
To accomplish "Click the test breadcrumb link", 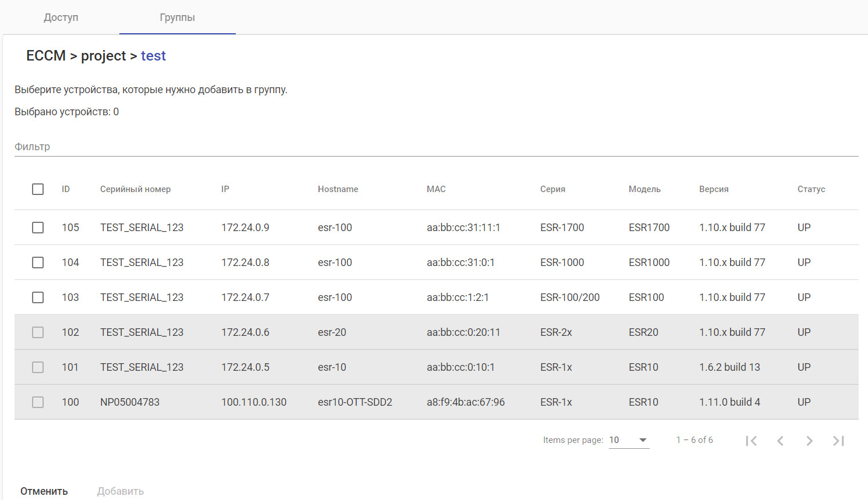I will (x=153, y=56).
